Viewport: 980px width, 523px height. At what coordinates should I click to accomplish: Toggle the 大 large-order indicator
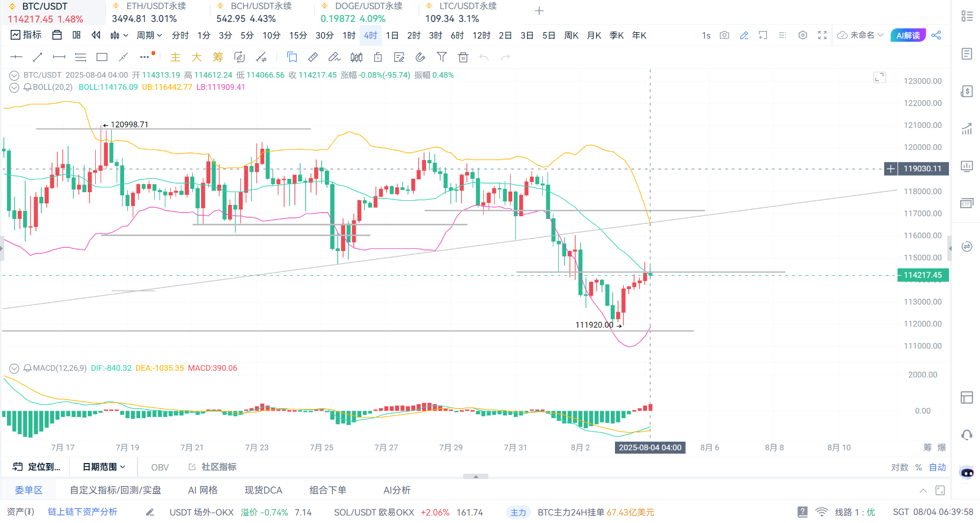pyautogui.click(x=196, y=57)
